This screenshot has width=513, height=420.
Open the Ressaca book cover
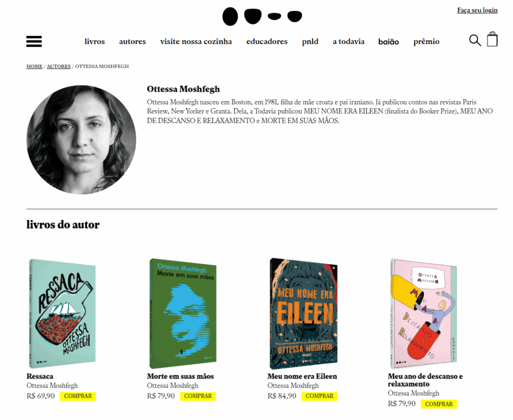pyautogui.click(x=62, y=313)
